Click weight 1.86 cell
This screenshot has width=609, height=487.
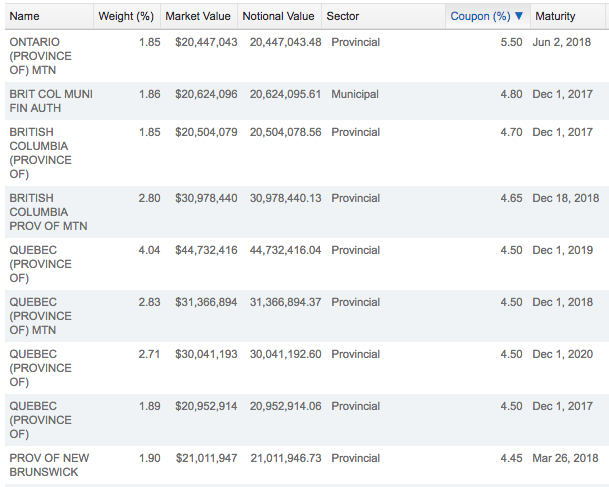[150, 94]
